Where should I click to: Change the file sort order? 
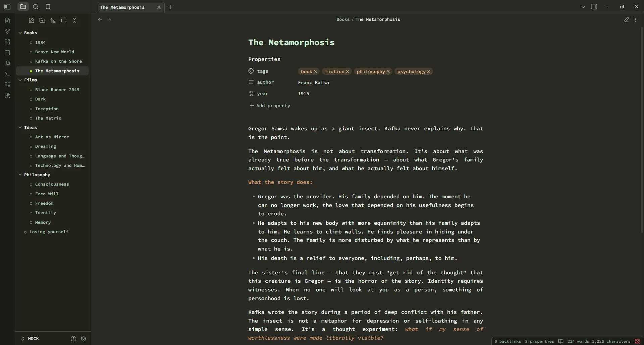53,20
